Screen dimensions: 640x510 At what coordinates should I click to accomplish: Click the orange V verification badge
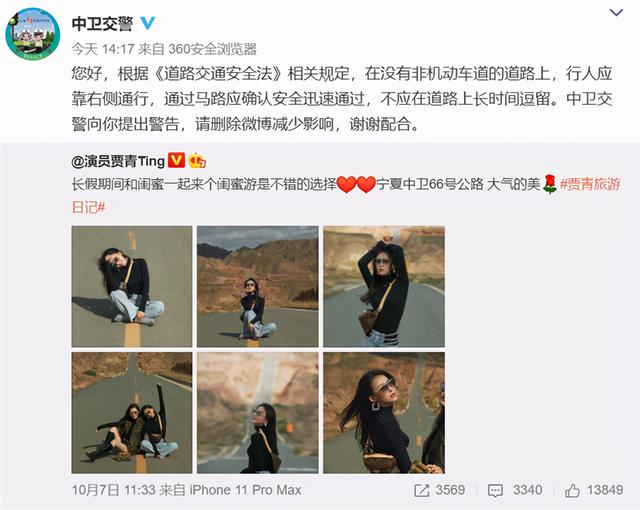(x=176, y=160)
